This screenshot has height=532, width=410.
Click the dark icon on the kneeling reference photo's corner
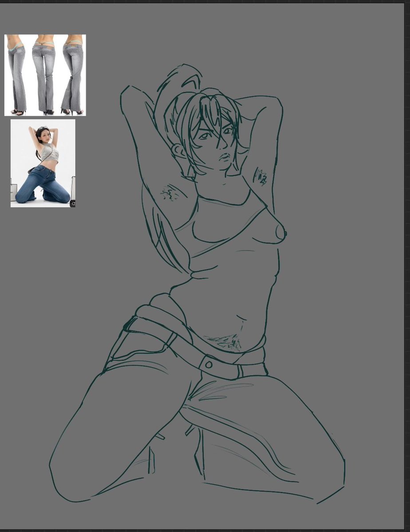pos(73,204)
